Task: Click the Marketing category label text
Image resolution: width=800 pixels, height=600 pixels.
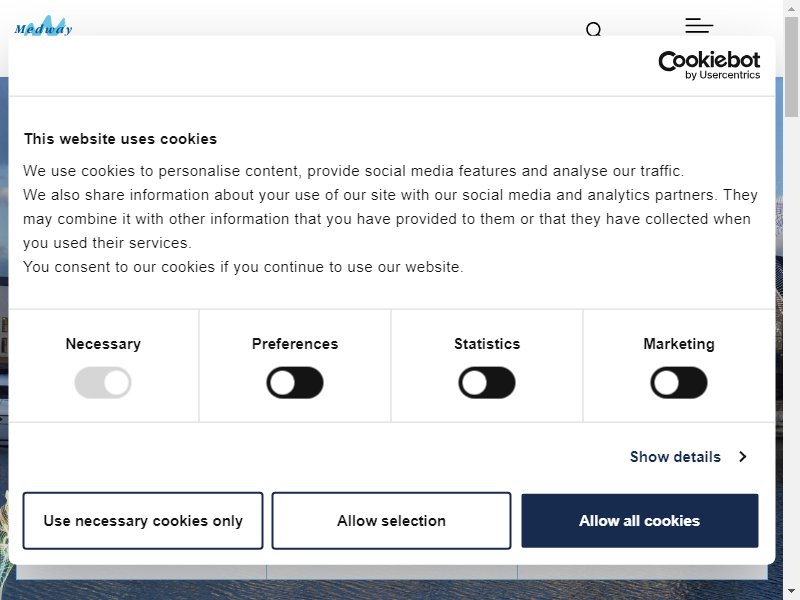Action: pyautogui.click(x=679, y=344)
